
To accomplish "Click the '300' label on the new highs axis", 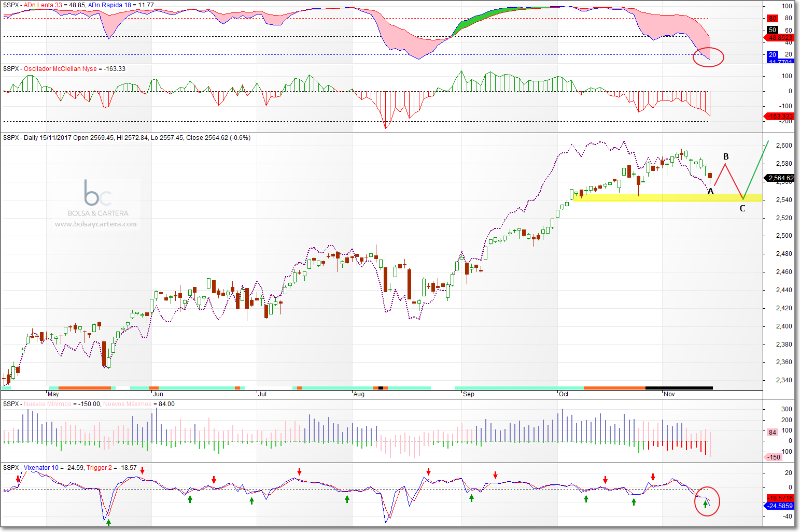I will click(787, 409).
